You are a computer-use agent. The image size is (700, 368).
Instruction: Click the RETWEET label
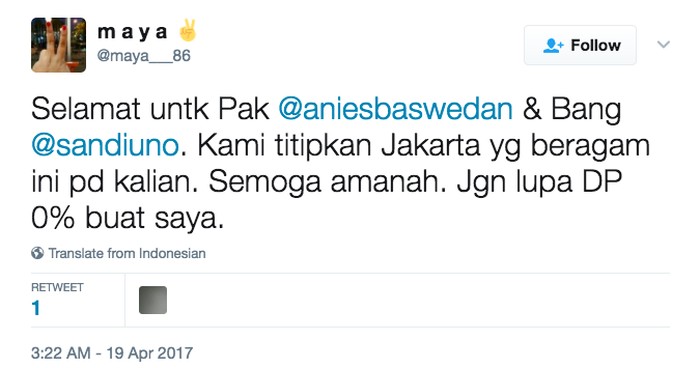pyautogui.click(x=57, y=287)
